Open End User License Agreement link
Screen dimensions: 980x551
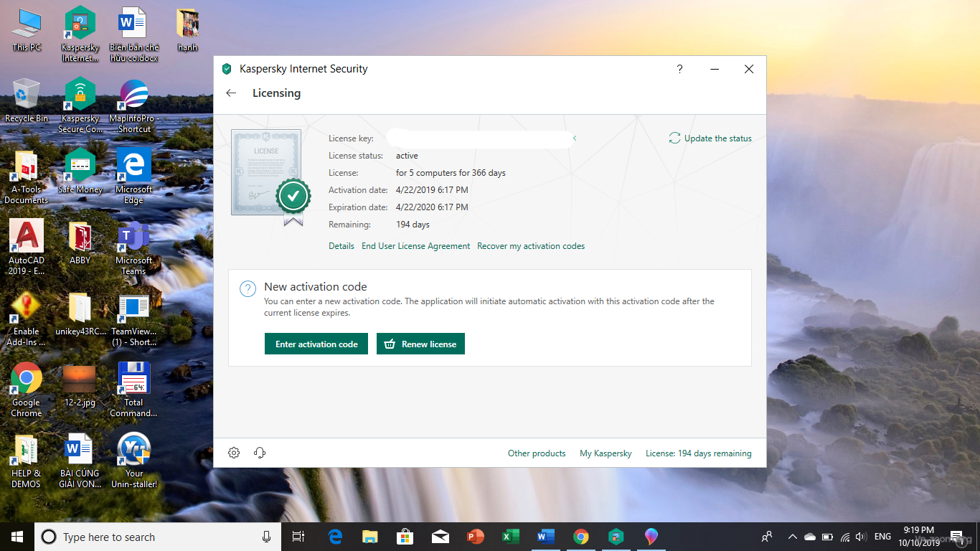click(x=415, y=246)
